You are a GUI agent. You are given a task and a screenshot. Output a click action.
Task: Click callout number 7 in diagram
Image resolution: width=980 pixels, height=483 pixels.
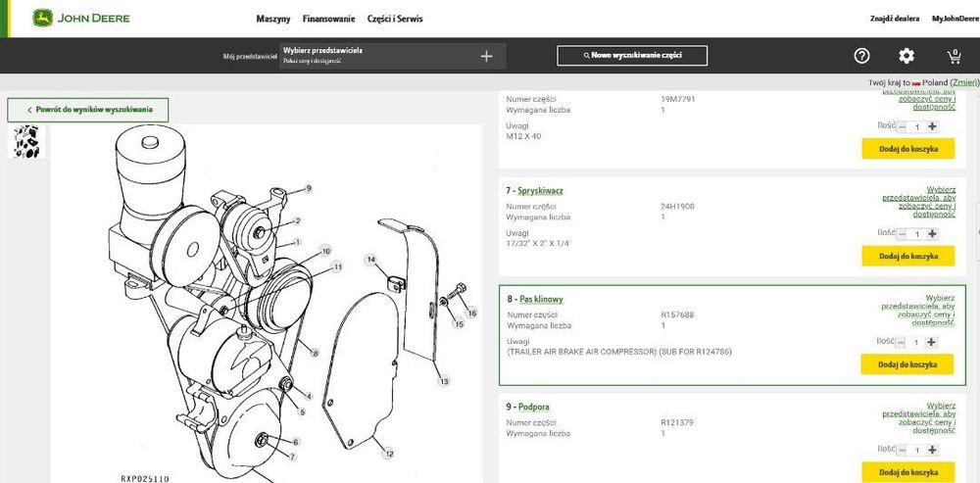coord(291,457)
